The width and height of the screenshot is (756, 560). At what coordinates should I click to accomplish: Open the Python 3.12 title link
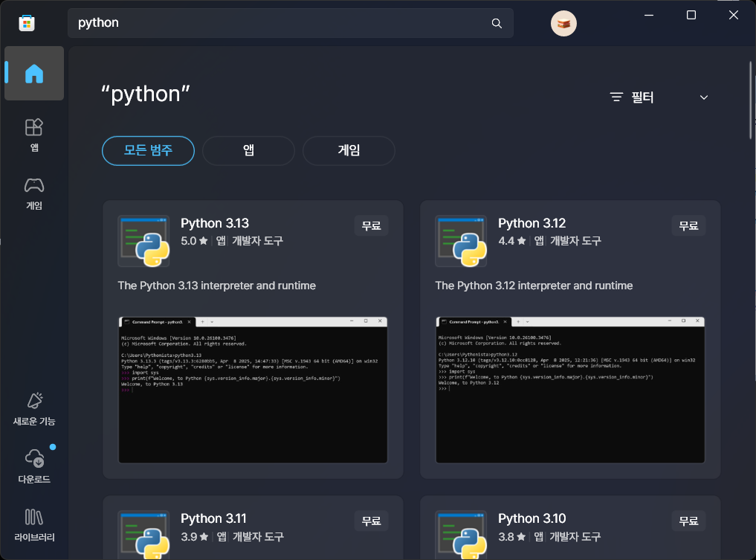click(x=532, y=223)
